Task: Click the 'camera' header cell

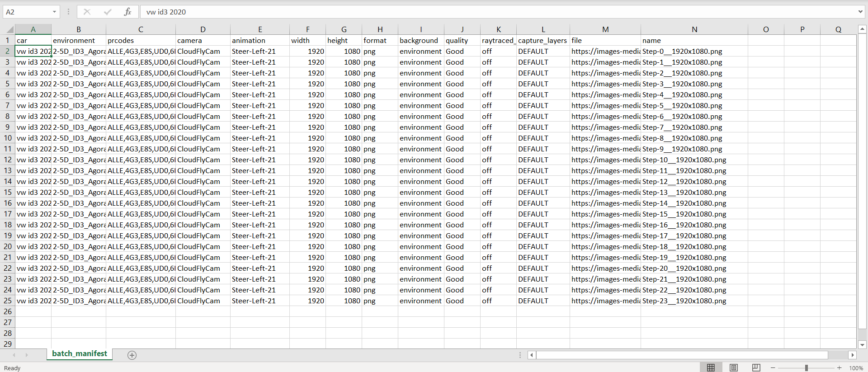Action: [x=203, y=40]
